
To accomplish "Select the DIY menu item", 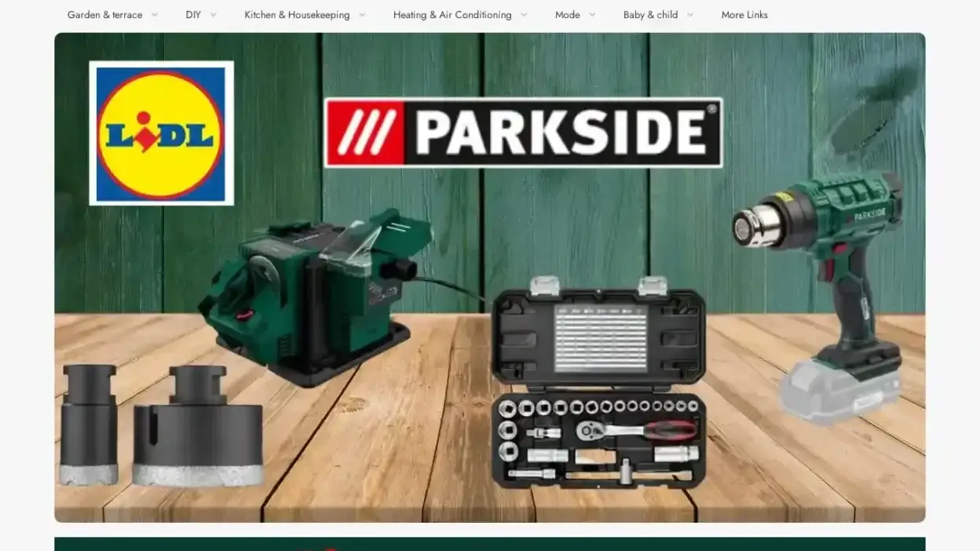I will [x=192, y=14].
